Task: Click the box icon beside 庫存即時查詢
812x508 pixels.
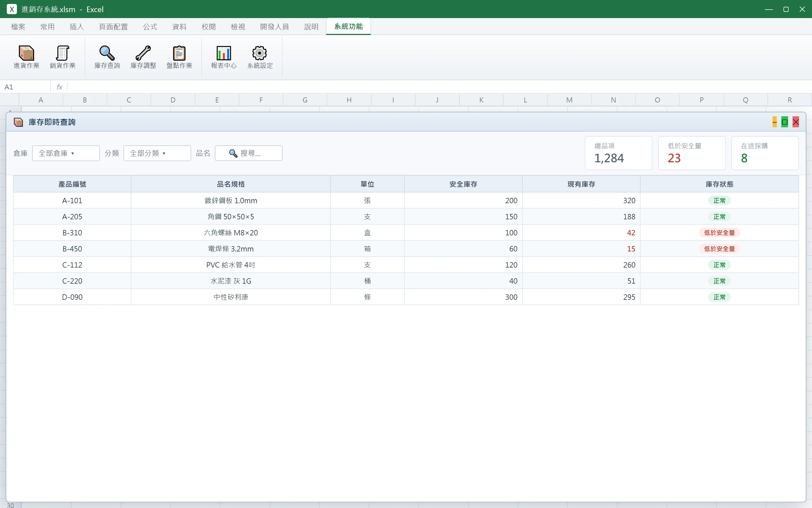Action: tap(18, 122)
